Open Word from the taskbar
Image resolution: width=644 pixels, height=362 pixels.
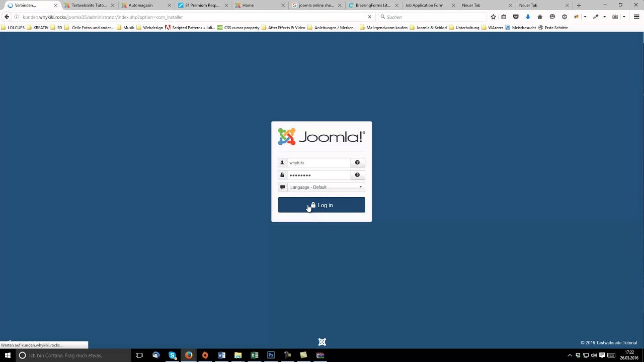click(x=221, y=355)
